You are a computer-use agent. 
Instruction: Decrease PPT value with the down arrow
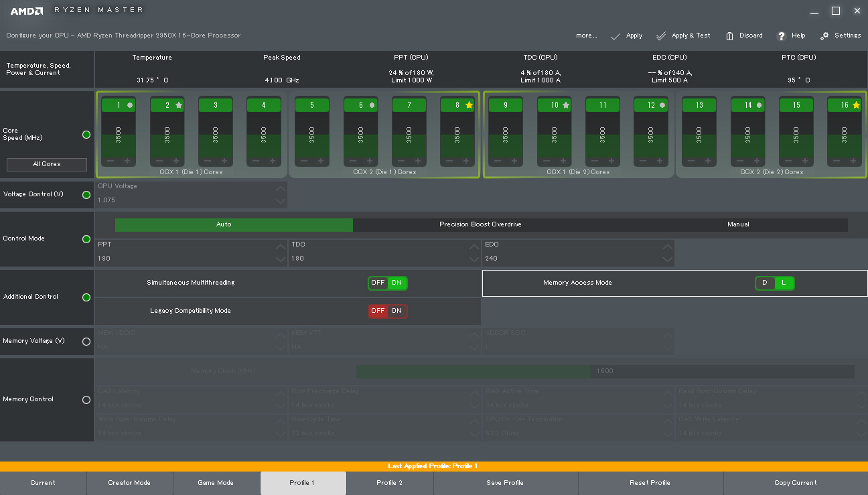pos(280,260)
